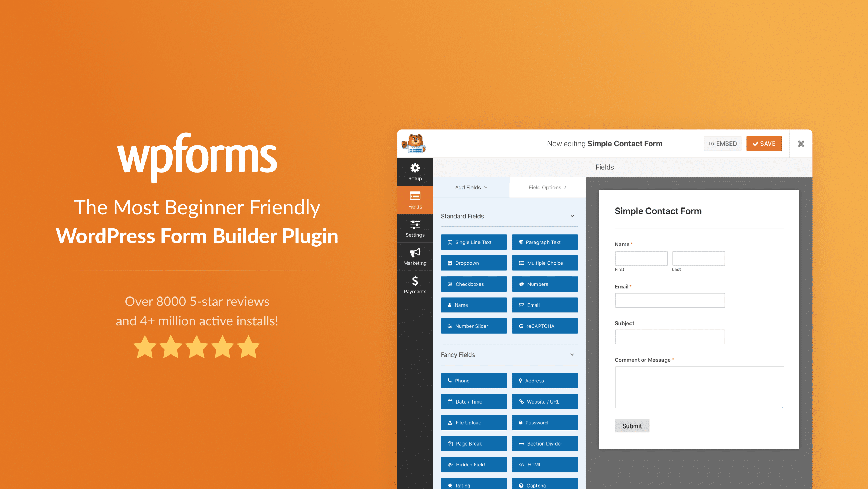Image resolution: width=868 pixels, height=489 pixels.
Task: Select the Multiple Choice field type
Action: pyautogui.click(x=544, y=263)
